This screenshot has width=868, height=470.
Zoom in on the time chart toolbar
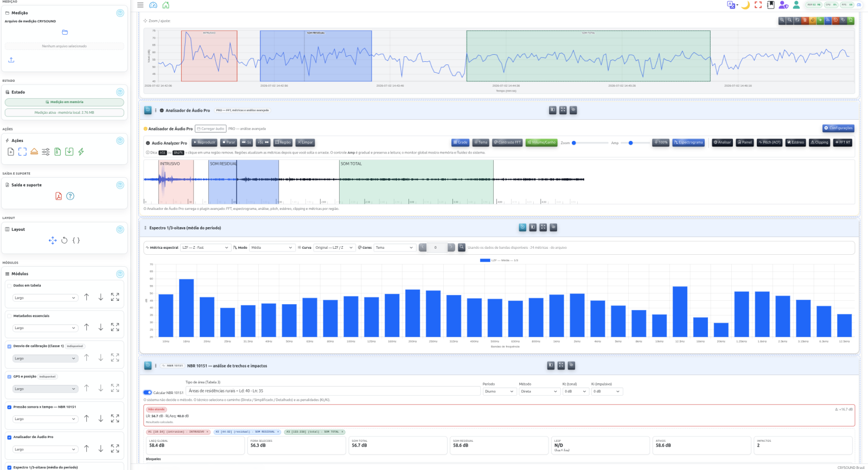pos(782,21)
